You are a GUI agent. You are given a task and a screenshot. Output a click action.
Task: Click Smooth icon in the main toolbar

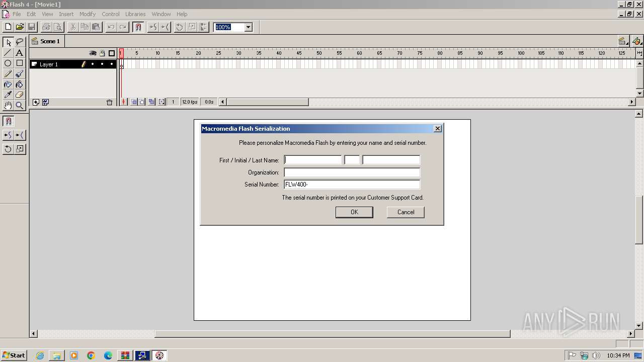click(x=153, y=27)
